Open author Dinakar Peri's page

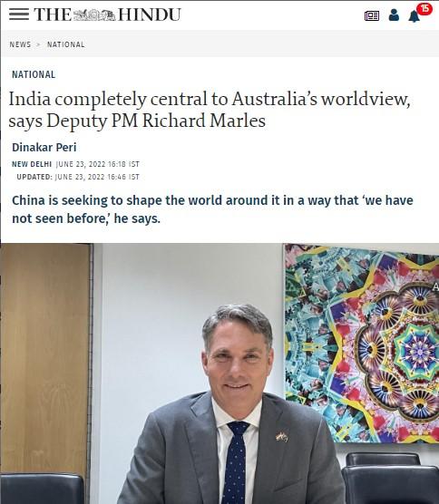pyautogui.click(x=44, y=147)
